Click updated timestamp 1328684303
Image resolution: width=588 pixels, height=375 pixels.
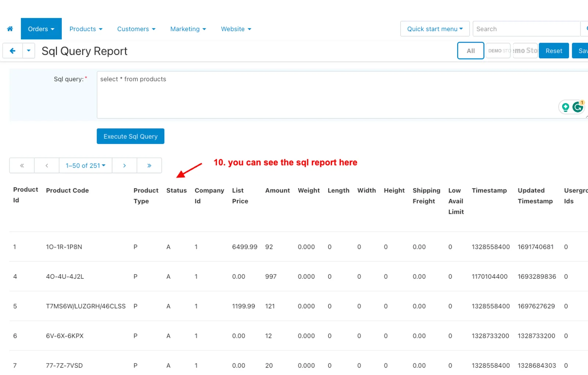(537, 366)
